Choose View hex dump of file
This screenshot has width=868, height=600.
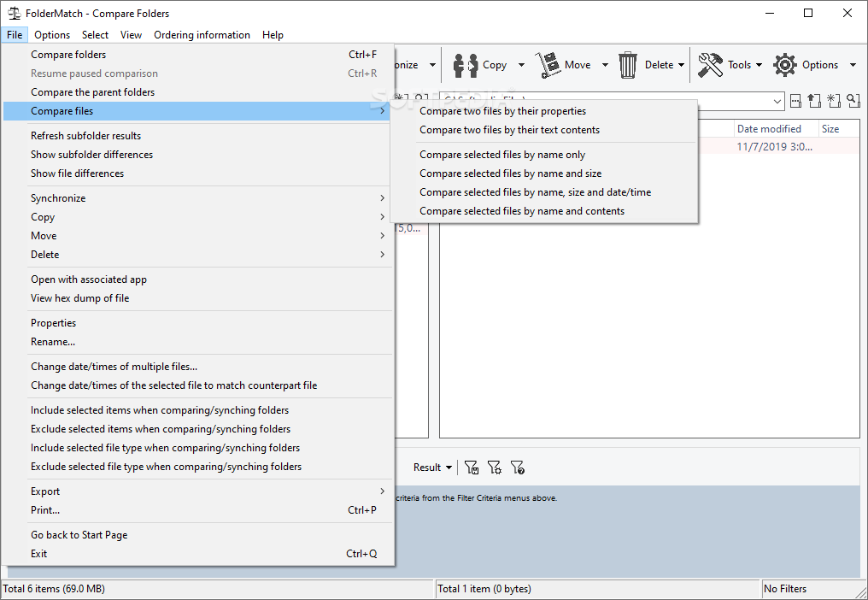pos(197,298)
